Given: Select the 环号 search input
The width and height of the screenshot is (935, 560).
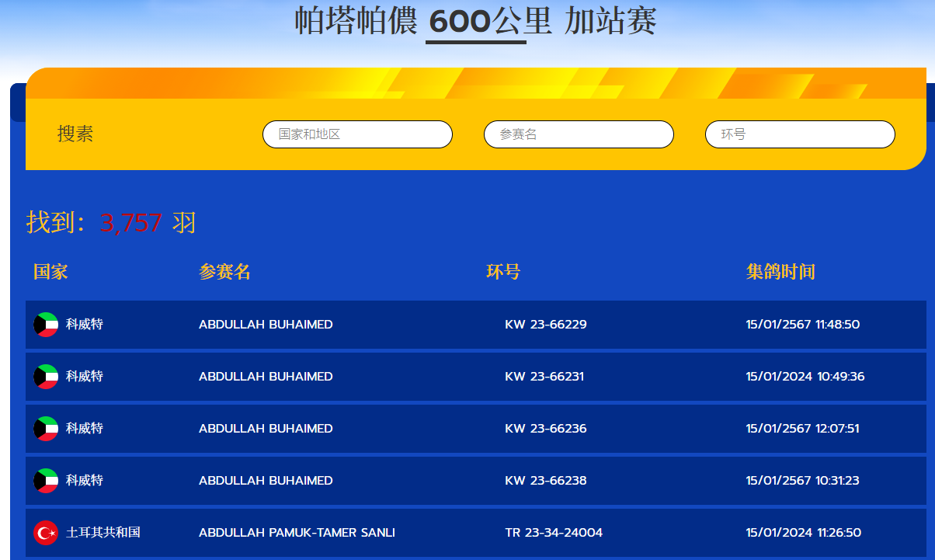Looking at the screenshot, I should 800,134.
